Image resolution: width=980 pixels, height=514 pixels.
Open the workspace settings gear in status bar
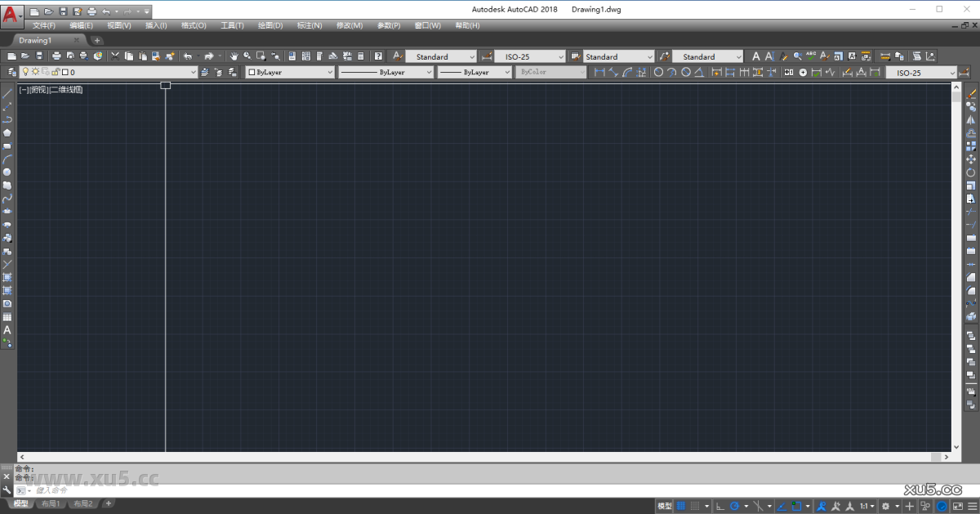[885, 505]
